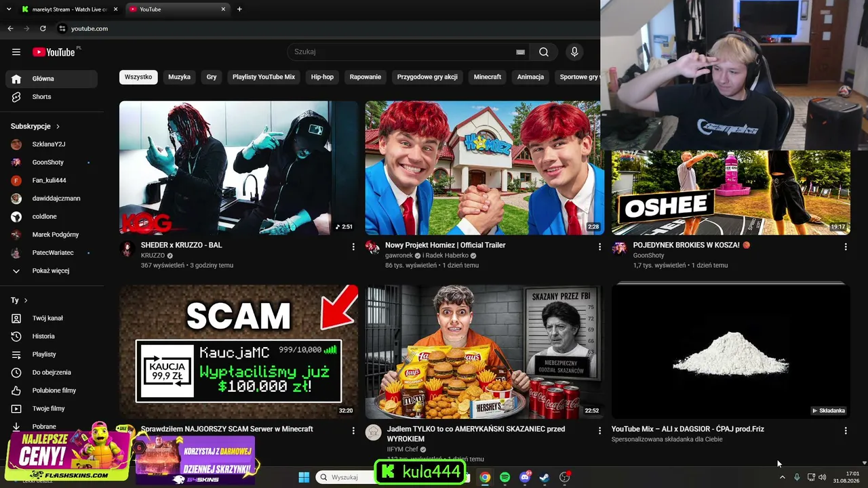Open Marek Podgórny subscription channel
This screenshot has width=868, height=488.
click(x=52, y=235)
